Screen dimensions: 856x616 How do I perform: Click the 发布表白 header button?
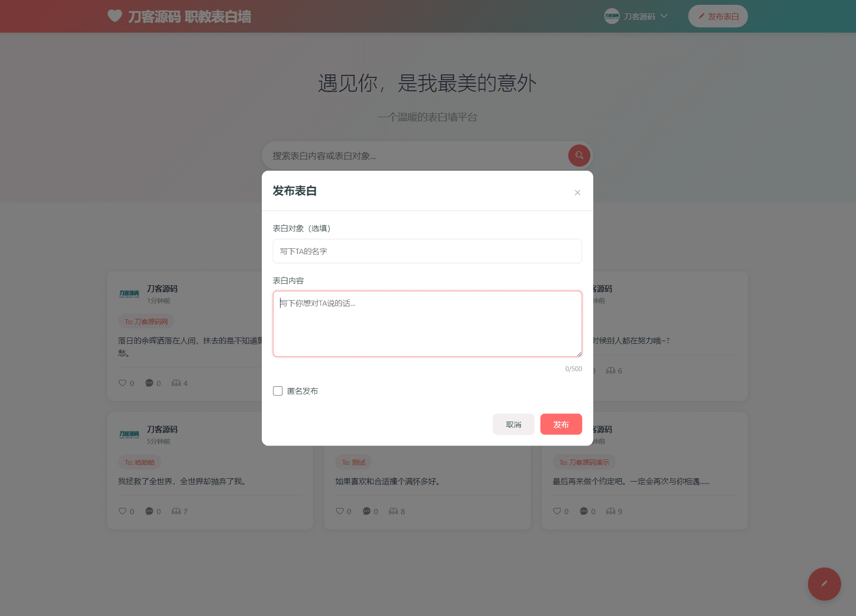[x=718, y=16]
